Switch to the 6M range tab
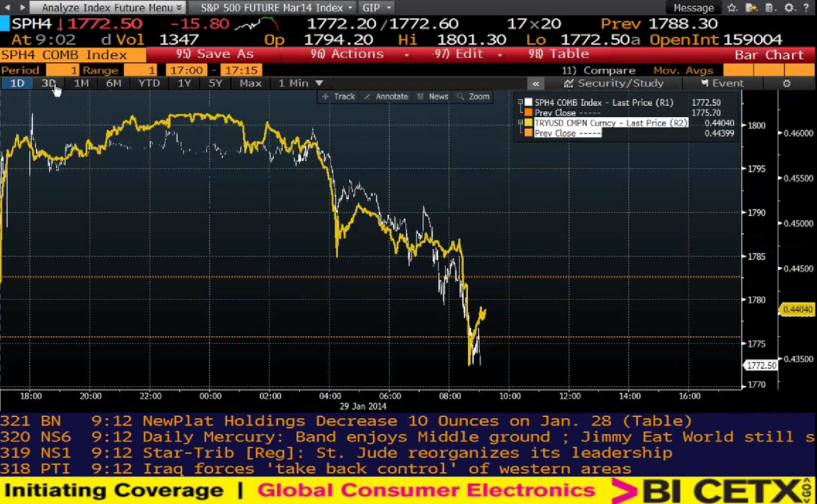 coord(113,83)
